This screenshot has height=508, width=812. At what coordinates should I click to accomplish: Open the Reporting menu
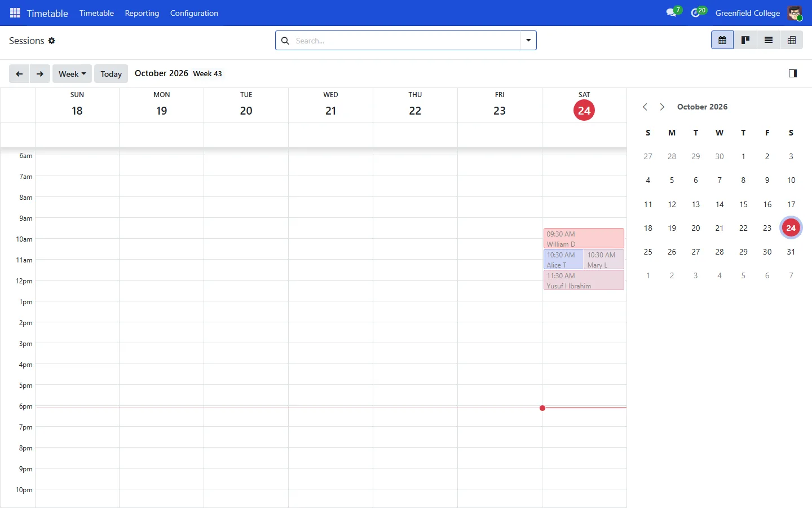click(142, 13)
